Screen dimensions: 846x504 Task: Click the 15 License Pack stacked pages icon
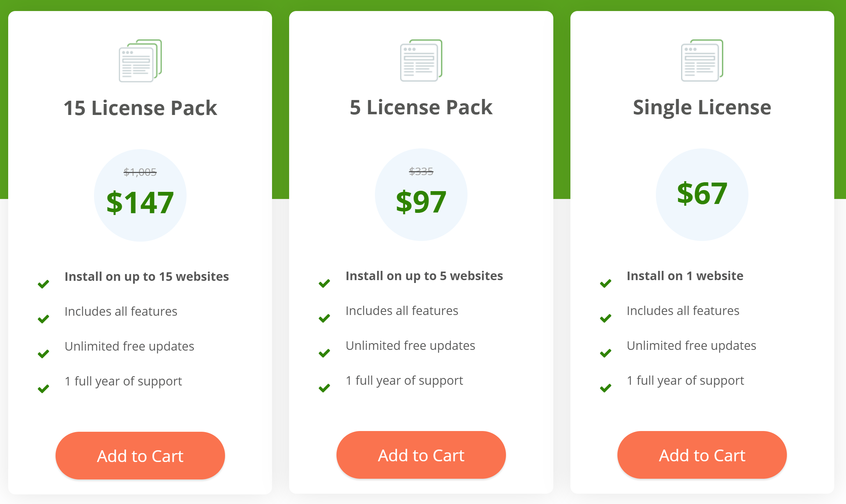coord(140,61)
